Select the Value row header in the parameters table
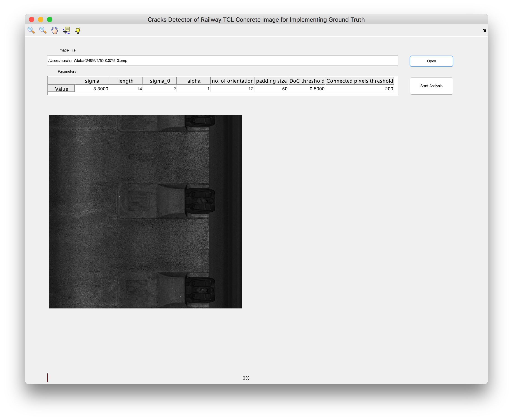This screenshot has height=420, width=513. tap(61, 89)
